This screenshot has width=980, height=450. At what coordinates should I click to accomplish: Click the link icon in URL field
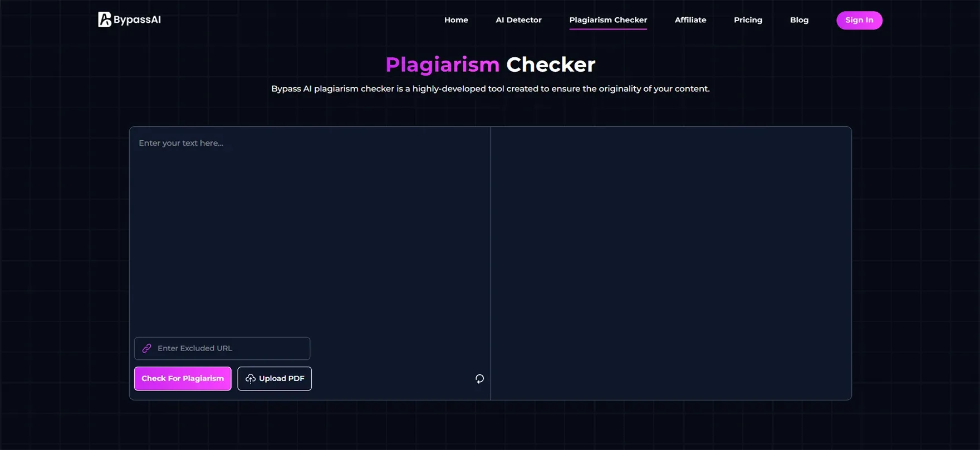pos(147,348)
